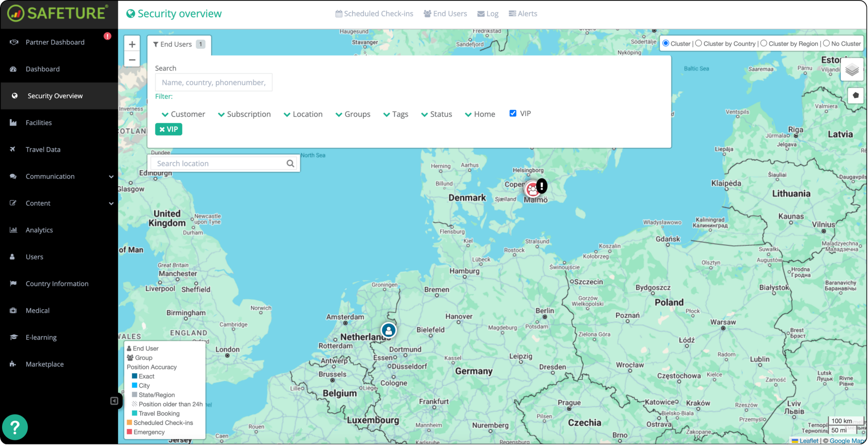
Task: Open the map layers selector icon
Action: pyautogui.click(x=852, y=70)
